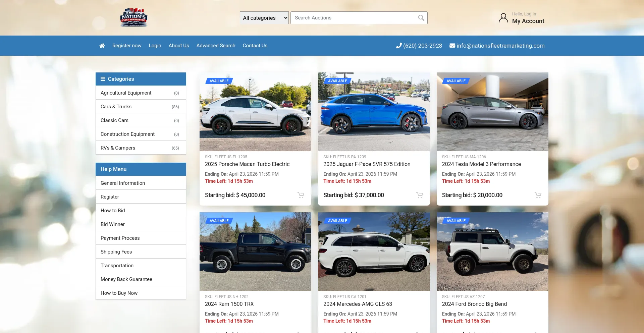Add Tesla Model 3 Performance to cart

point(538,195)
